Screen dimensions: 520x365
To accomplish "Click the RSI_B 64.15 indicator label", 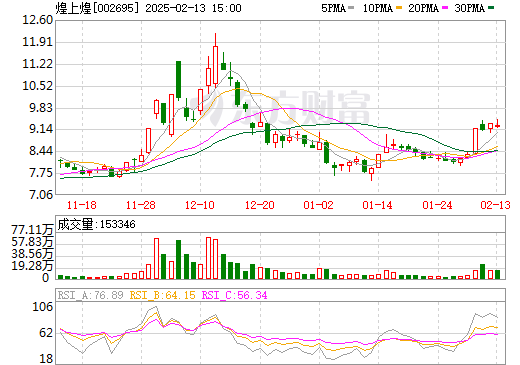I will click(x=162, y=295).
